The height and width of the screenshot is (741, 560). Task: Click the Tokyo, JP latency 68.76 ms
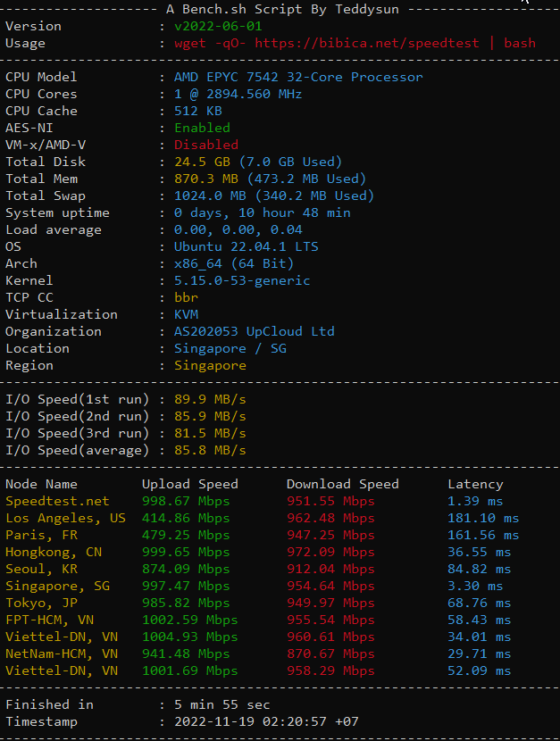pos(479,603)
